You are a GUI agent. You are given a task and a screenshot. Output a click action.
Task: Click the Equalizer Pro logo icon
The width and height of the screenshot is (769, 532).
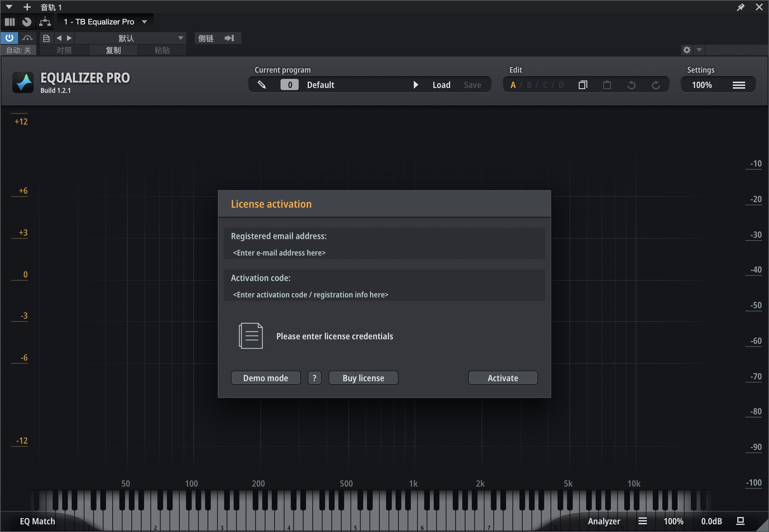coord(23,82)
